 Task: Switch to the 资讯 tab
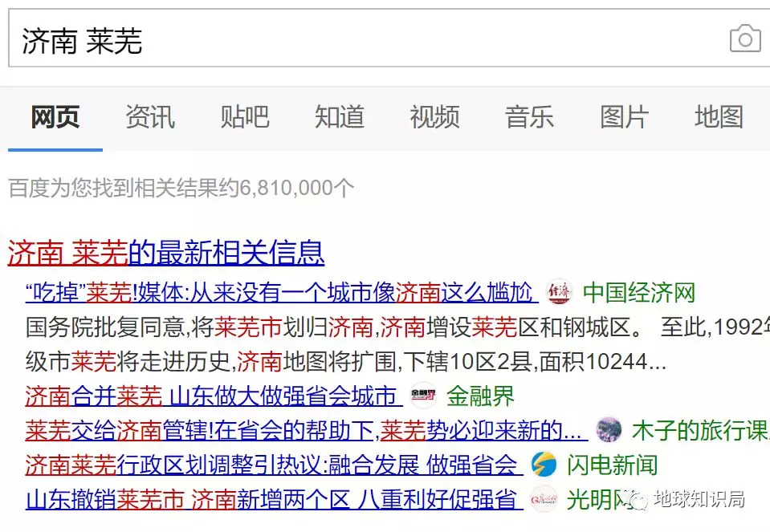tap(150, 117)
